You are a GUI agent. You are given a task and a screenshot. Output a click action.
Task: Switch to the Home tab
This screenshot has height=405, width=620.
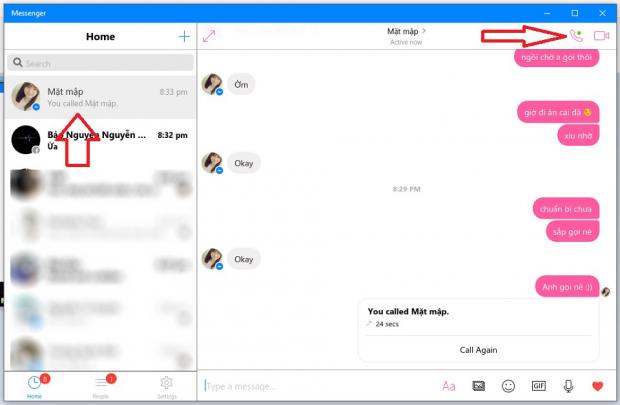[x=35, y=385]
